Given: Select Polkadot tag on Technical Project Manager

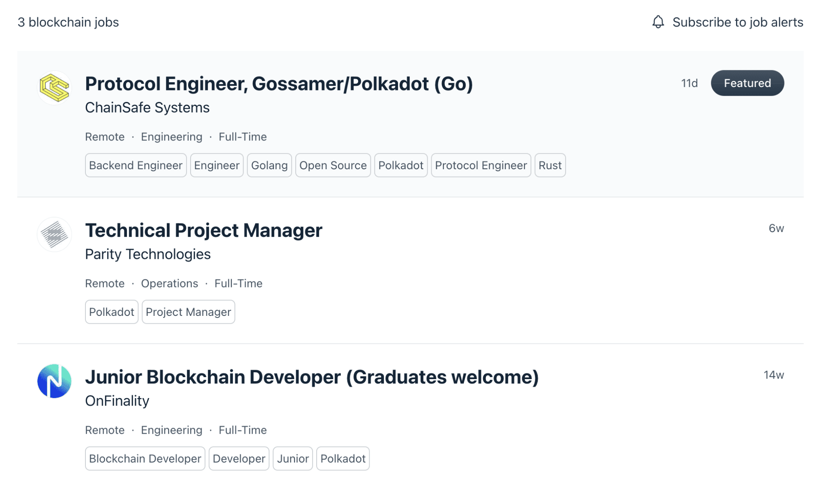Looking at the screenshot, I should tap(112, 312).
